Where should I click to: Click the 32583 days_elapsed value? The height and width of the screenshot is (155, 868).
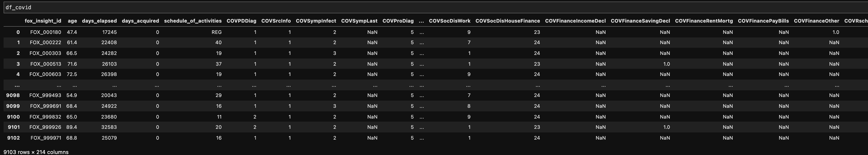(109, 127)
